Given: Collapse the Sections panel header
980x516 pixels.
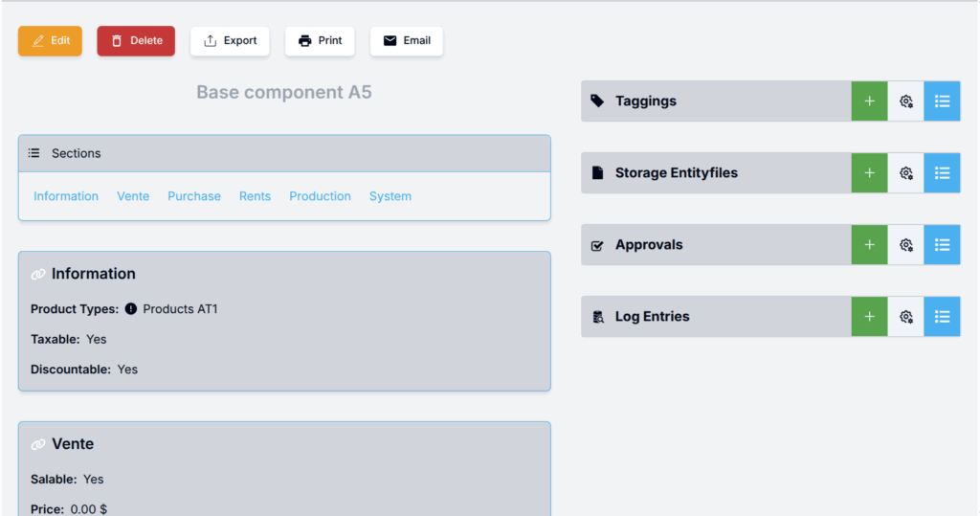Looking at the screenshot, I should pyautogui.click(x=284, y=153).
